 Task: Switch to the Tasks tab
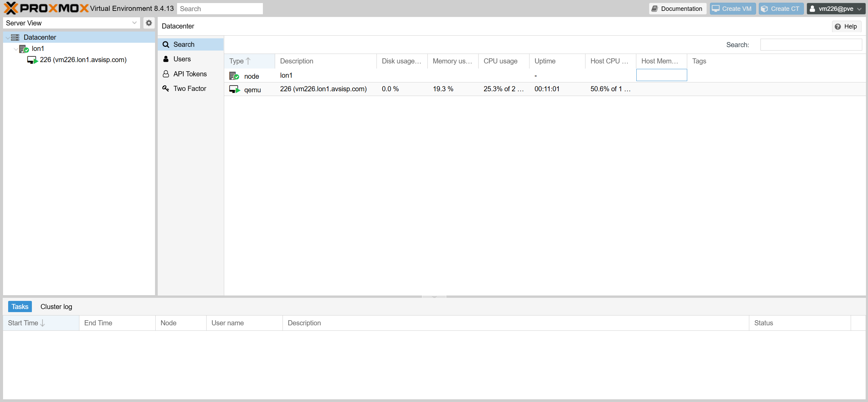[x=20, y=307]
